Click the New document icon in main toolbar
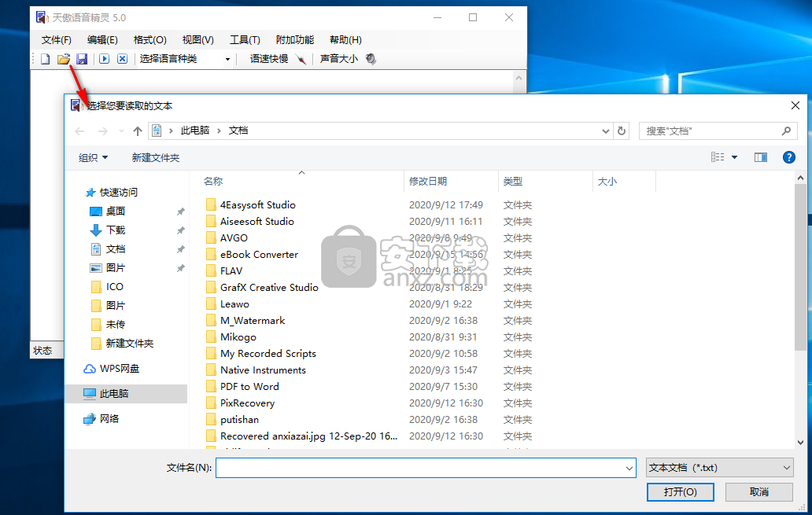 [45, 59]
